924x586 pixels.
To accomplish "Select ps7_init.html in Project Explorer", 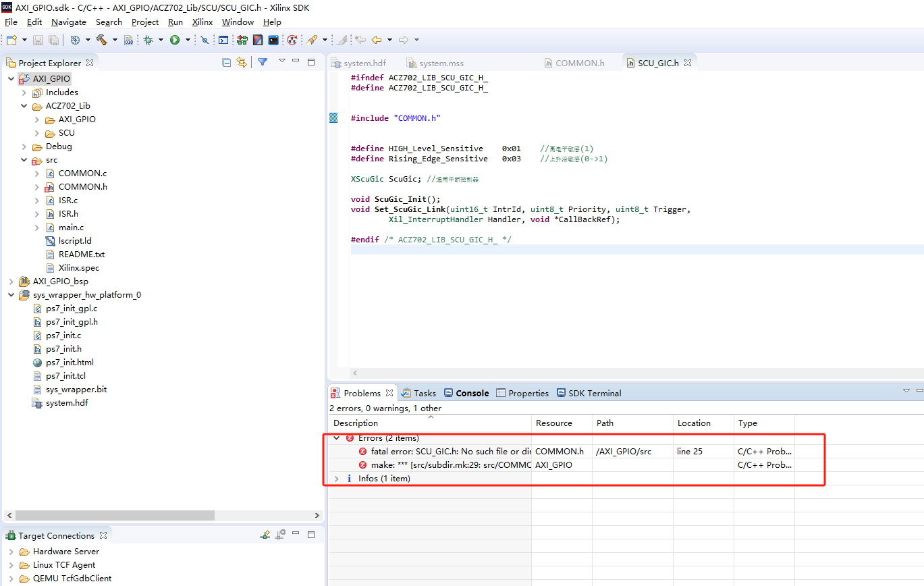I will [70, 363].
